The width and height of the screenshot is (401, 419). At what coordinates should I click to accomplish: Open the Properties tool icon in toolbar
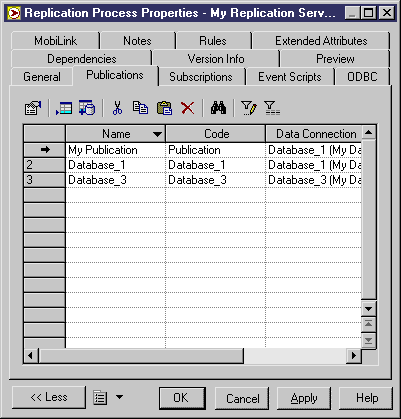33,108
